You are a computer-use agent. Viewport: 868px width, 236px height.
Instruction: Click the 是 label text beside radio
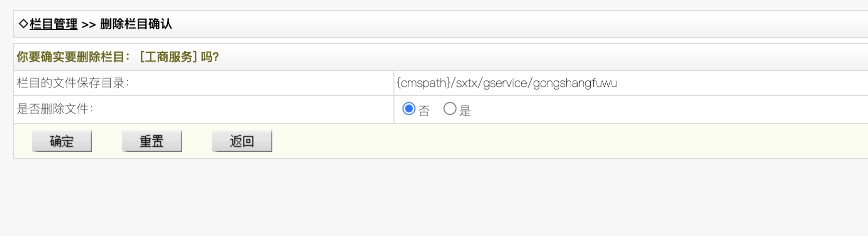point(466,110)
